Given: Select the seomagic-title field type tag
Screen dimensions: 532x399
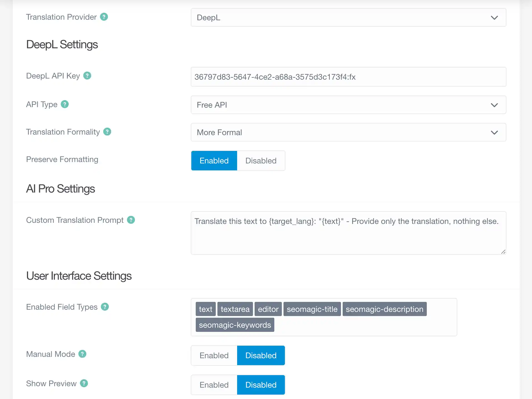Looking at the screenshot, I should point(312,309).
